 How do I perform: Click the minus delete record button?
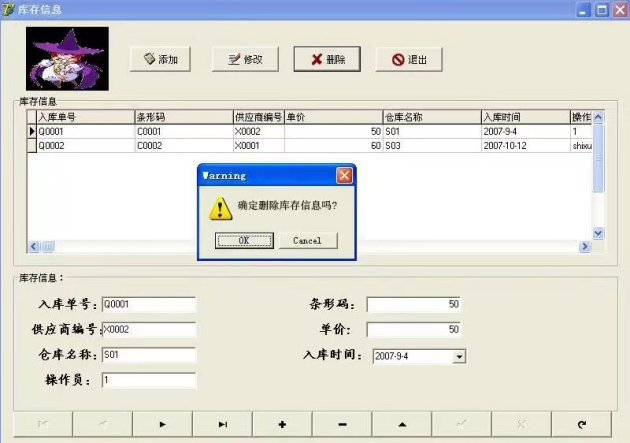342,424
